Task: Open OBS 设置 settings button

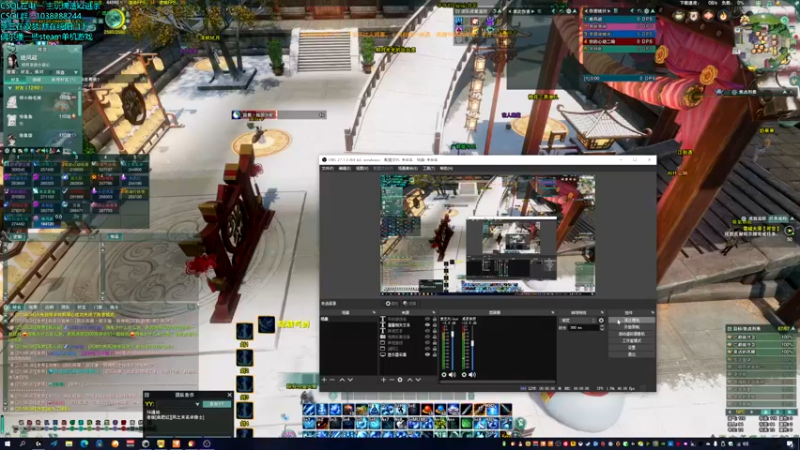Action: [x=632, y=347]
